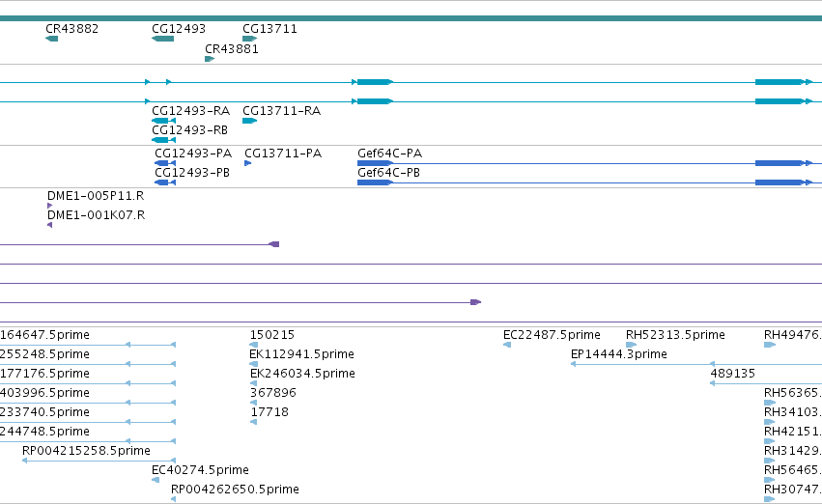Click the EP14444.3prime feature label
This screenshot has width=822, height=504.
click(619, 354)
